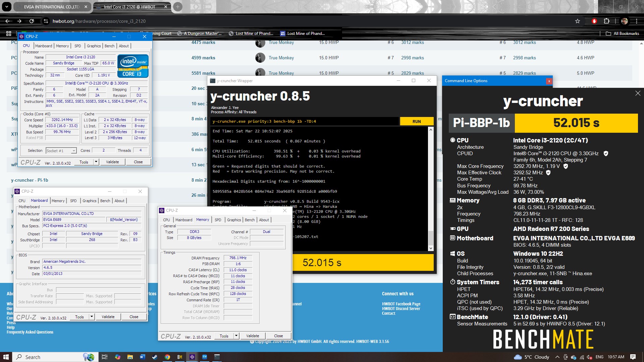Image resolution: width=644 pixels, height=362 pixels.
Task: Show hidden tray icons chevron
Action: click(557, 357)
